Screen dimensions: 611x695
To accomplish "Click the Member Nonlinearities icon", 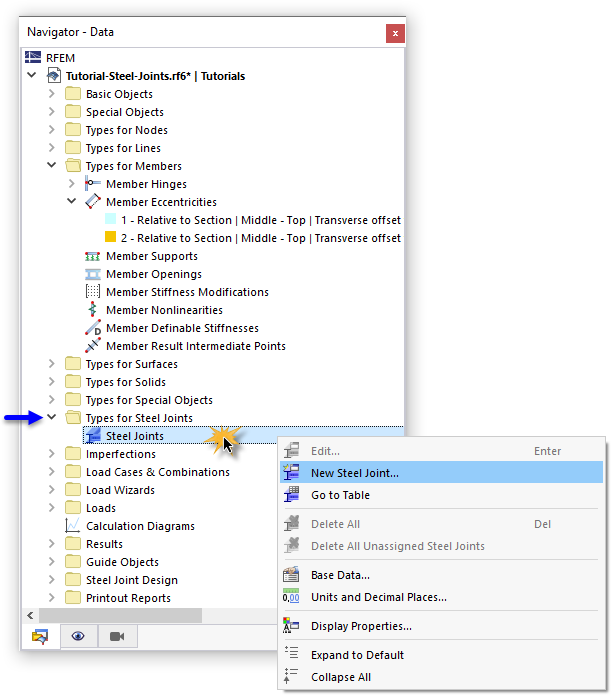I will coord(93,310).
